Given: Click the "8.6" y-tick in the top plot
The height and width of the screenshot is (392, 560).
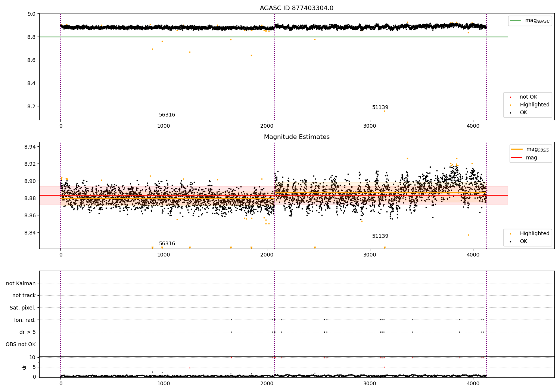Looking at the screenshot, I should pos(31,60).
